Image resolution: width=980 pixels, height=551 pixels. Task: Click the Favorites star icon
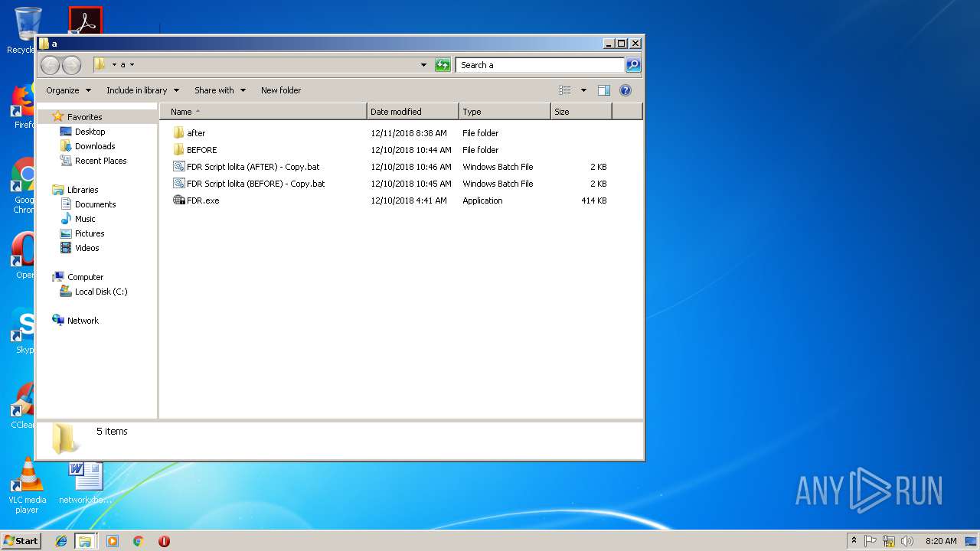pyautogui.click(x=58, y=117)
